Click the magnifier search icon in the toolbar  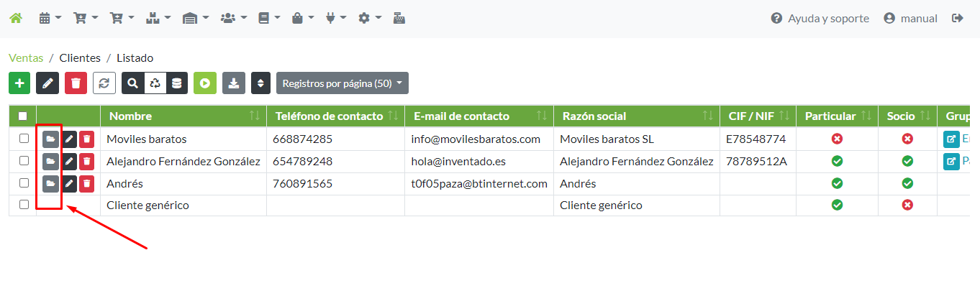tap(133, 83)
